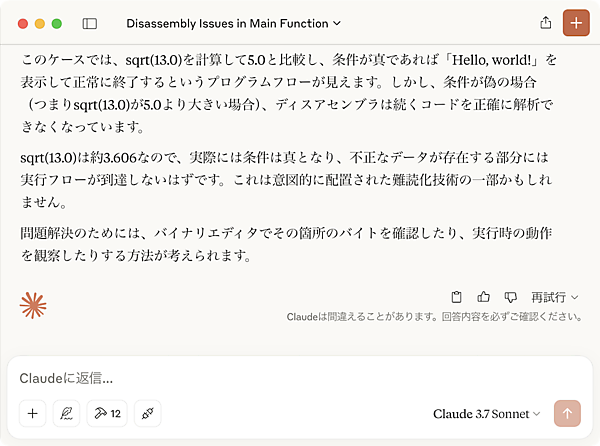This screenshot has height=446, width=600.
Task: Start a new chat with the orange plus
Action: coord(576,23)
